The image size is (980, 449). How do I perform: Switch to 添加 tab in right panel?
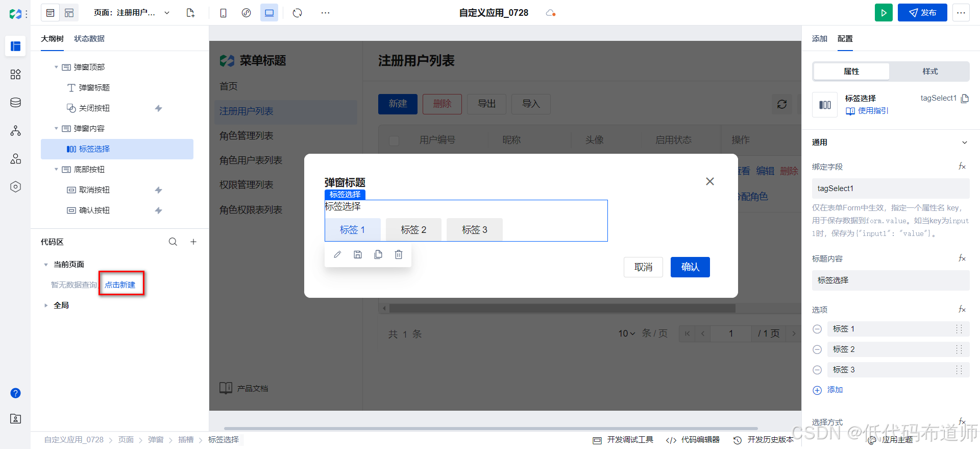[820, 39]
